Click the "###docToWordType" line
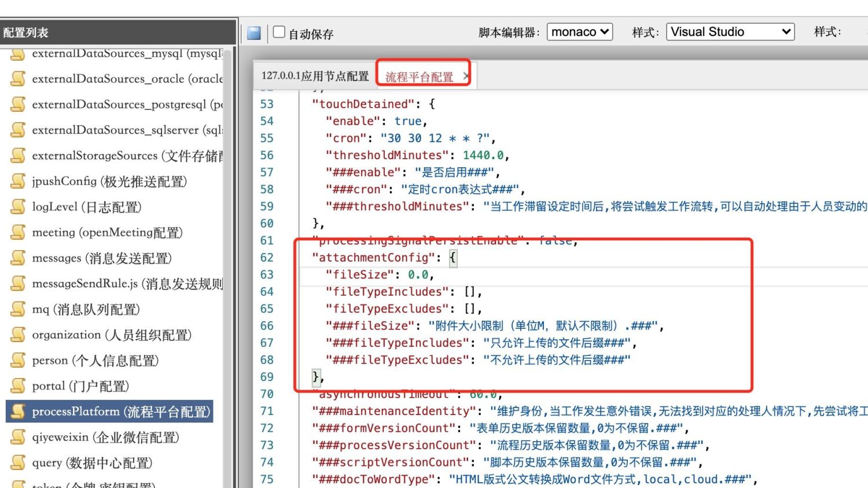 point(535,479)
